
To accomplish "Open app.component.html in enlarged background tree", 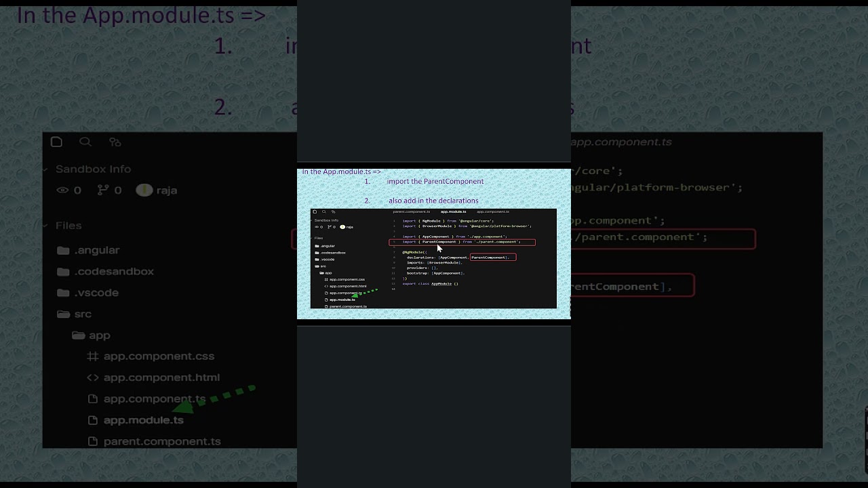I will (x=153, y=378).
